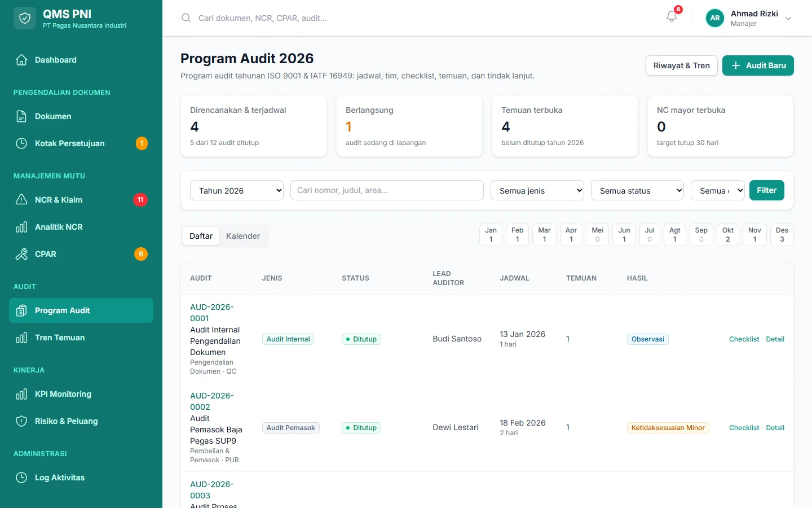Viewport: 812px width, 508px height.
Task: Open the AUD-2026-0002 audit link
Action: [x=212, y=401]
